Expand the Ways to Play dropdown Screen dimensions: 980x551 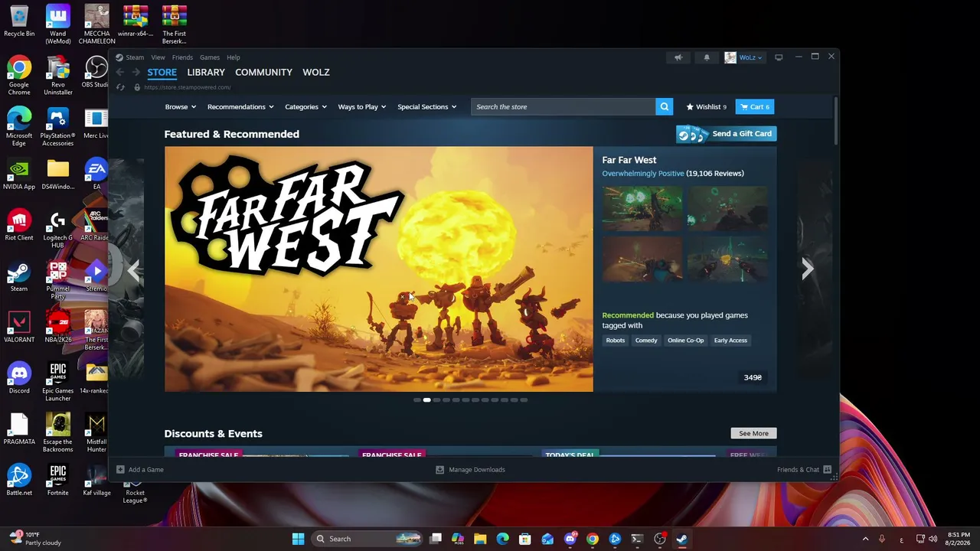[362, 107]
